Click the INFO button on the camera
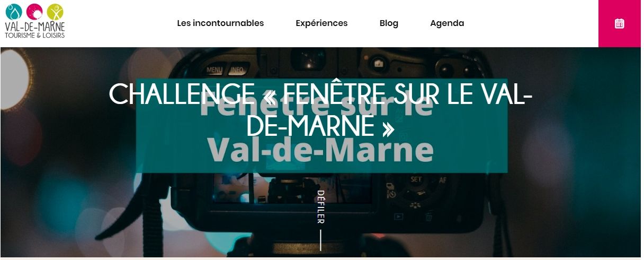The image size is (644, 260). pyautogui.click(x=237, y=70)
